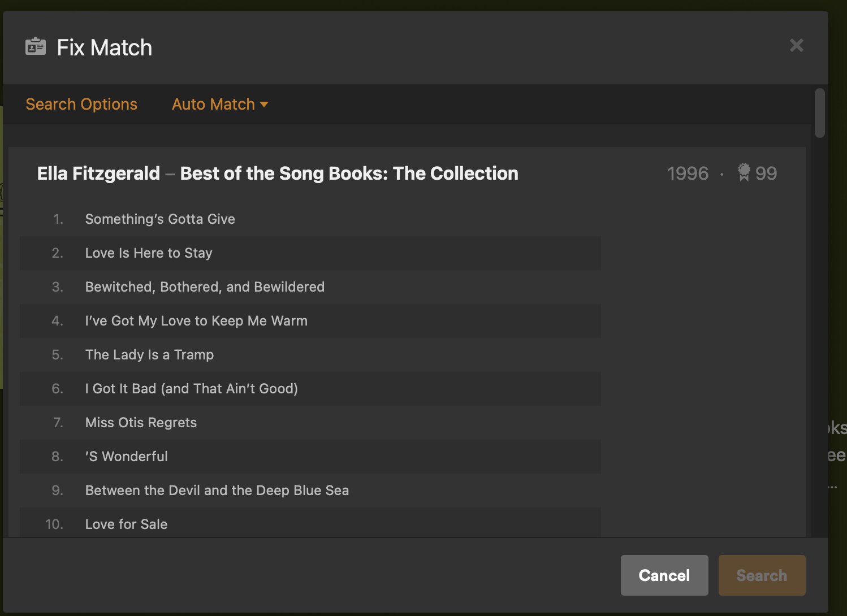Image resolution: width=847 pixels, height=616 pixels.
Task: Click the results scrollbar thumb
Action: (820, 113)
